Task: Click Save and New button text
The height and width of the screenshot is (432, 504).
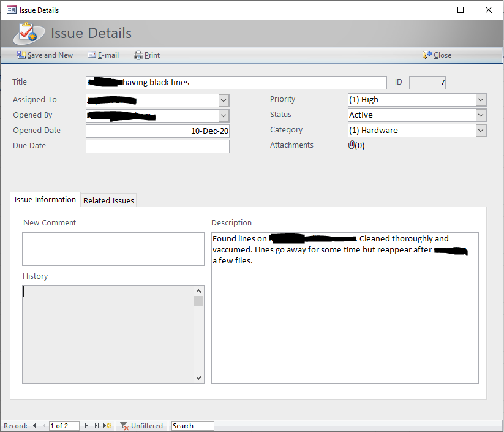Action: pyautogui.click(x=50, y=55)
